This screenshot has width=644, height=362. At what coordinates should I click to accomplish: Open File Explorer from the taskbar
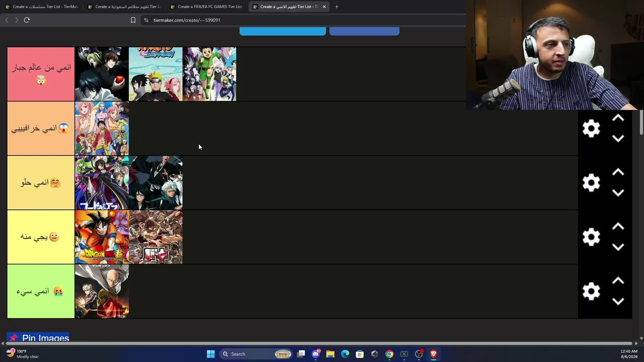(330, 354)
